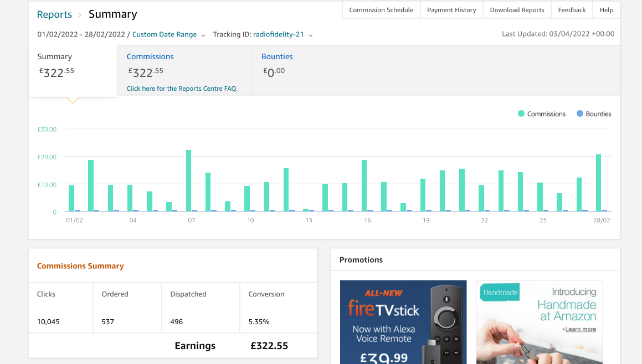642x364 pixels.
Task: Click the Summary page title
Action: (x=113, y=14)
